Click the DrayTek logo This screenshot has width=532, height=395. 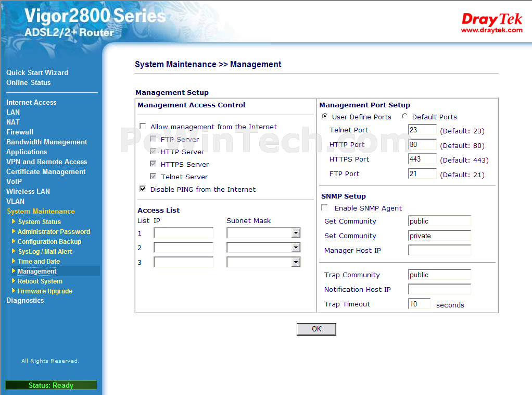(x=491, y=19)
